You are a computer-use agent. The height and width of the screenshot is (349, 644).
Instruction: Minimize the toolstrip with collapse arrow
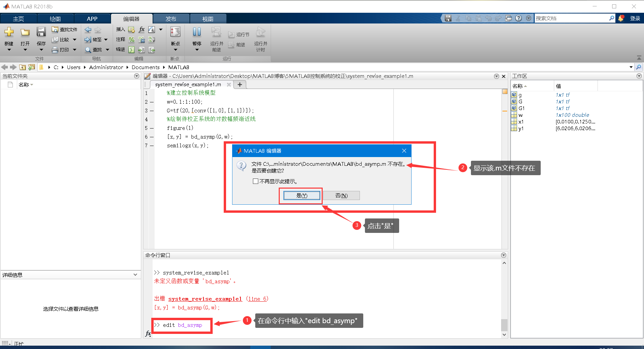639,58
